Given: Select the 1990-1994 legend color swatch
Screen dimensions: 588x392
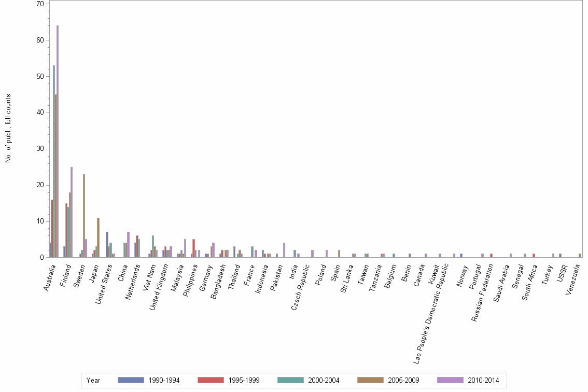Looking at the screenshot, I should [x=130, y=380].
